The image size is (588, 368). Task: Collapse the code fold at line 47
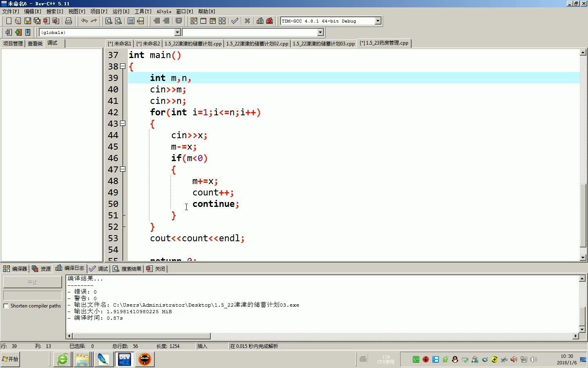point(122,169)
